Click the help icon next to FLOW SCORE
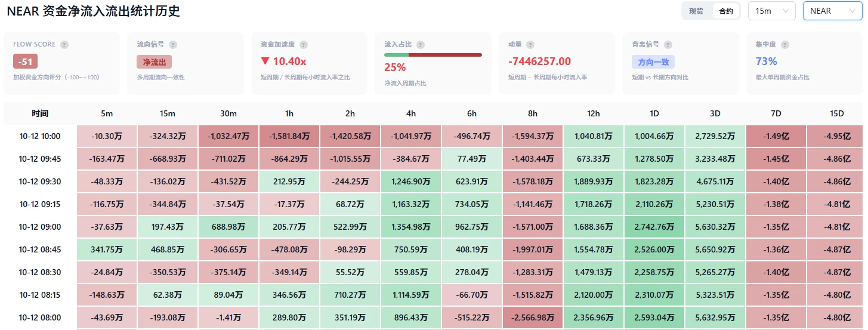Image resolution: width=868 pixels, height=330 pixels. [x=64, y=45]
